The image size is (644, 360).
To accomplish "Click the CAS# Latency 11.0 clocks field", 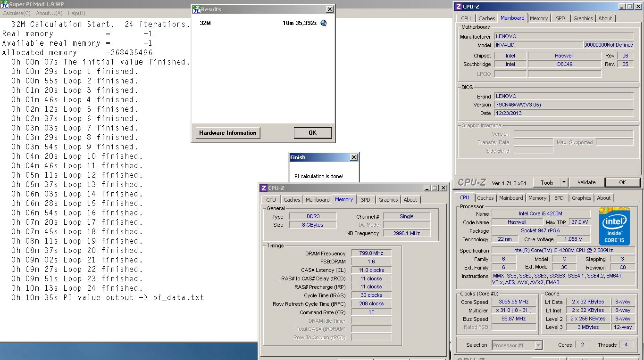I will tap(372, 270).
